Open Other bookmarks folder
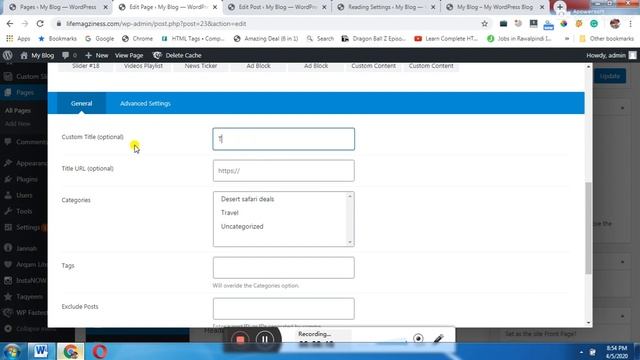Image resolution: width=640 pixels, height=360 pixels. pos(607,39)
